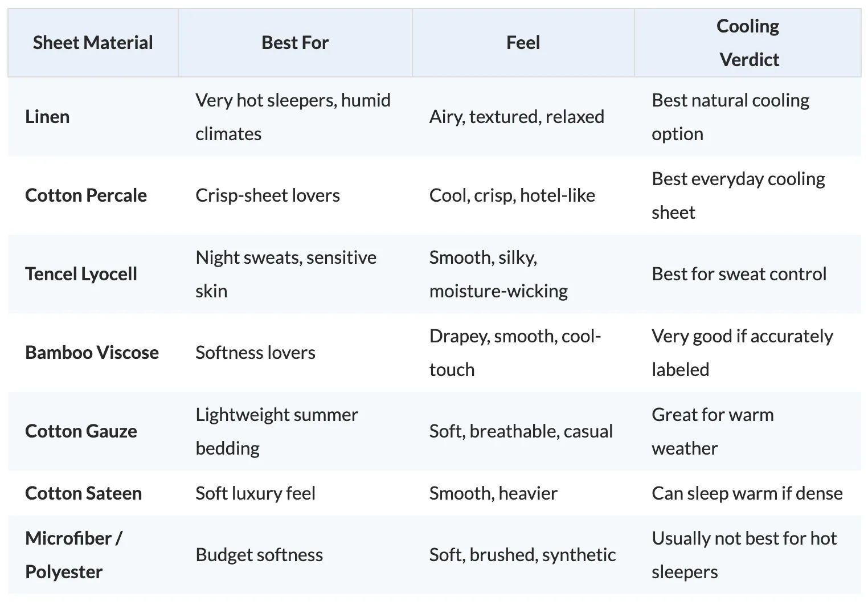Click the Bamboo Viscose material name
The image size is (868, 605).
click(92, 353)
